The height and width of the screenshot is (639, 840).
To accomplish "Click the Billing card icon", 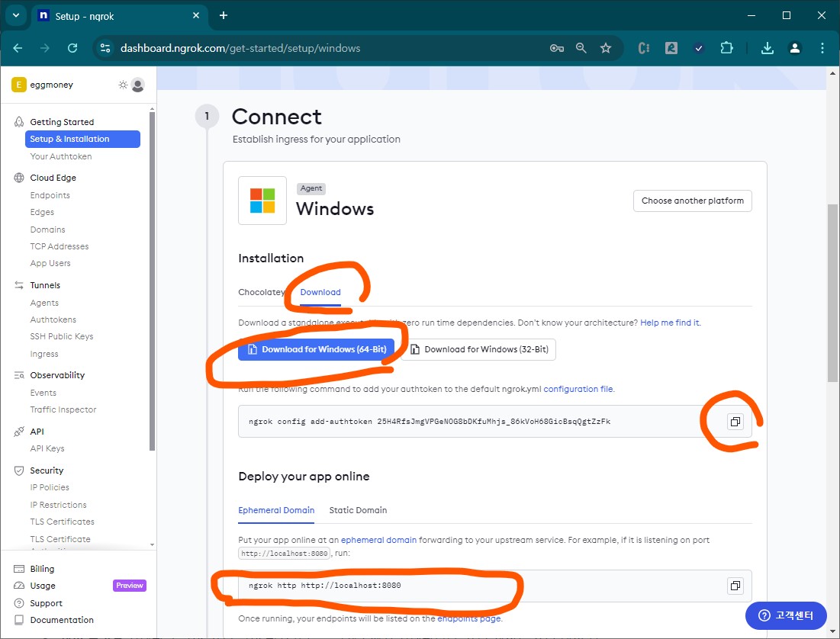I will (19, 569).
